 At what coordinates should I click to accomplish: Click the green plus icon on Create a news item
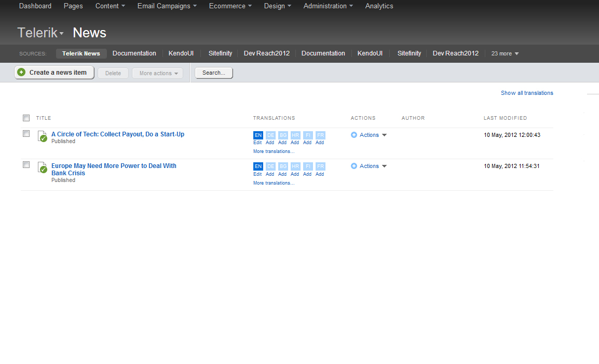[21, 72]
